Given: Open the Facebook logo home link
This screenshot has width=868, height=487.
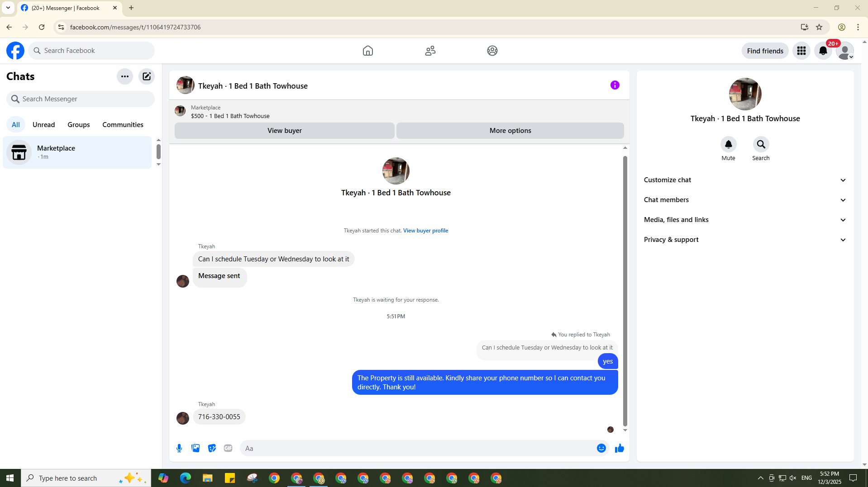Looking at the screenshot, I should click(15, 51).
